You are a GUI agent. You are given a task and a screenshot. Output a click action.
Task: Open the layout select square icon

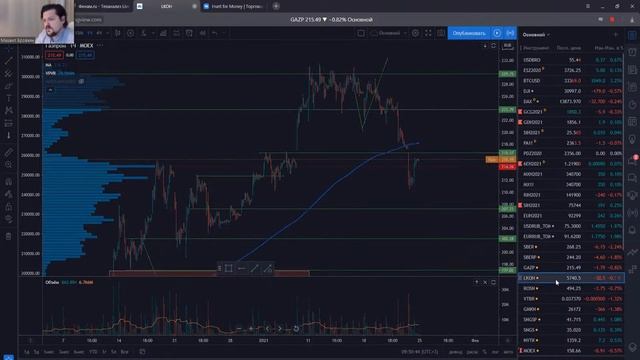[x=361, y=33]
